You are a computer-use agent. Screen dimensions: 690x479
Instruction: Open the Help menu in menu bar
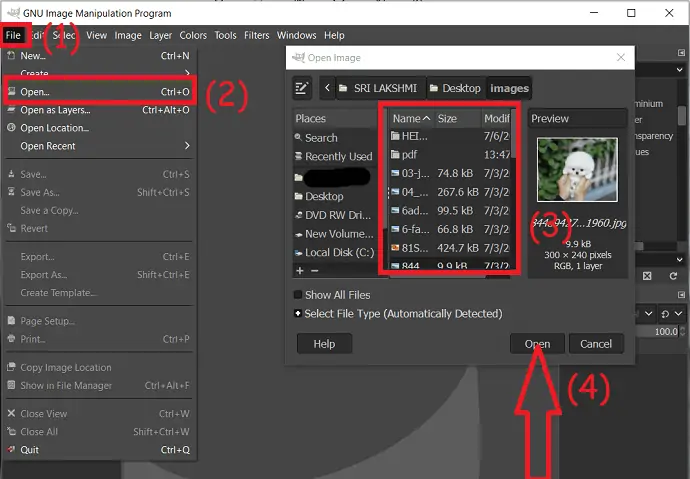pos(334,35)
